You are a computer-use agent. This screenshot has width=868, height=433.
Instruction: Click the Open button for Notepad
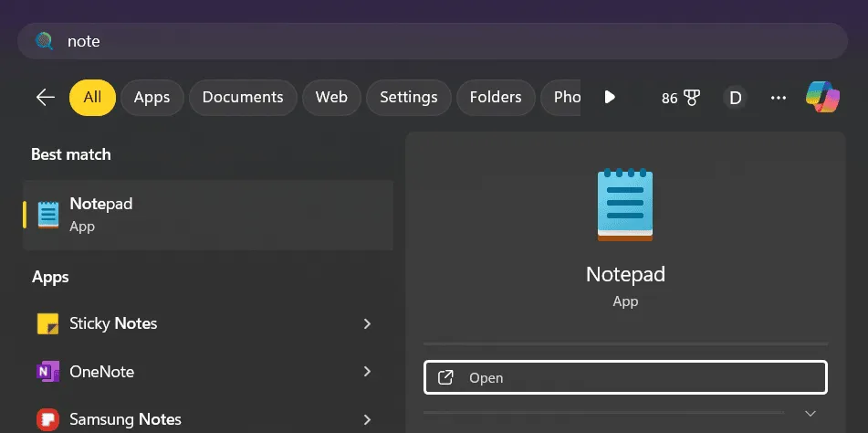(625, 377)
